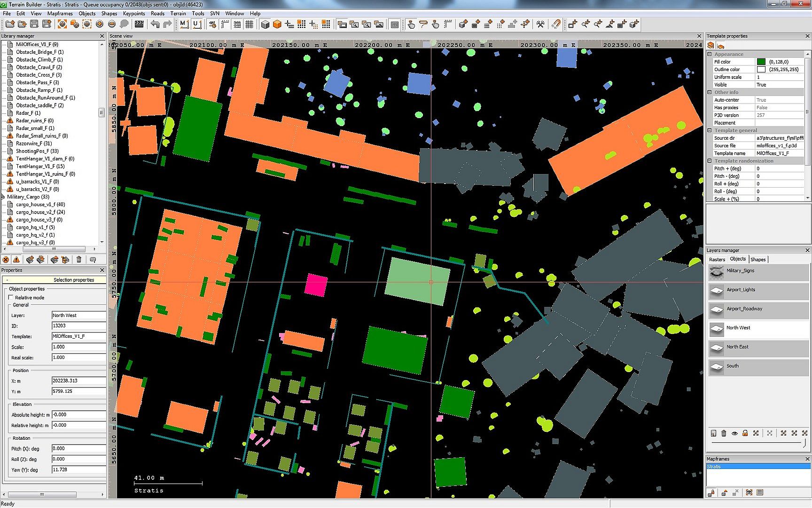The image size is (812, 508).
Task: Toggle layer visibility with the eye button
Action: [734, 433]
